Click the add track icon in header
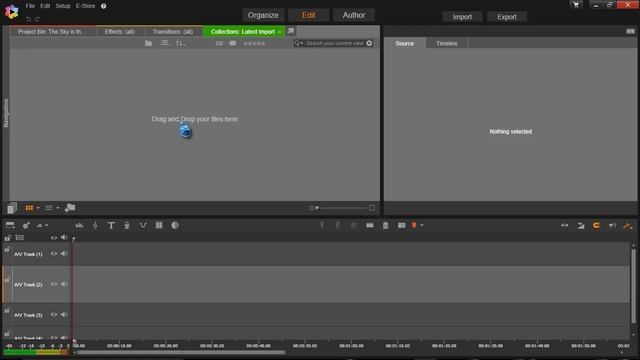Viewport: 640px width, 360px height. point(20,238)
